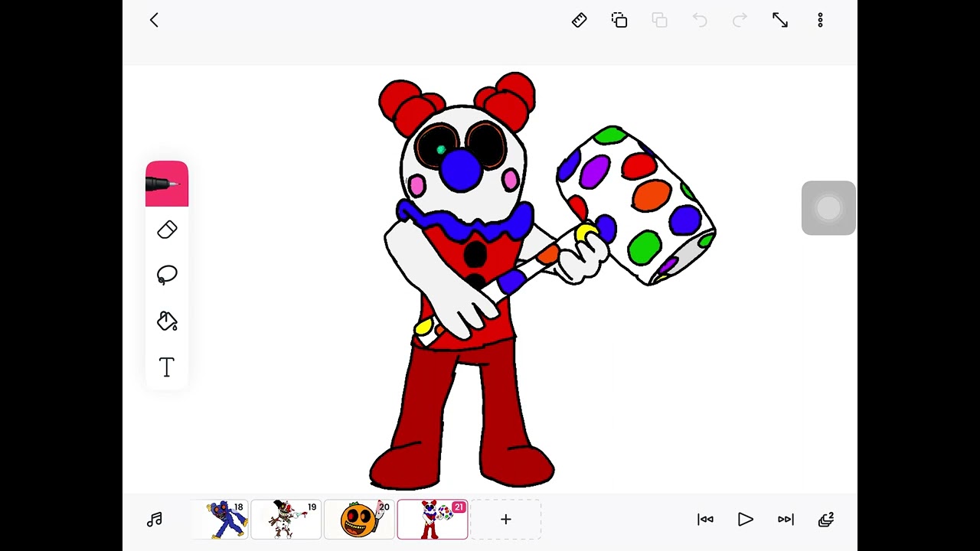Screen dimensions: 980x551
Task: Select frame 20 orange character thumbnail
Action: point(359,520)
